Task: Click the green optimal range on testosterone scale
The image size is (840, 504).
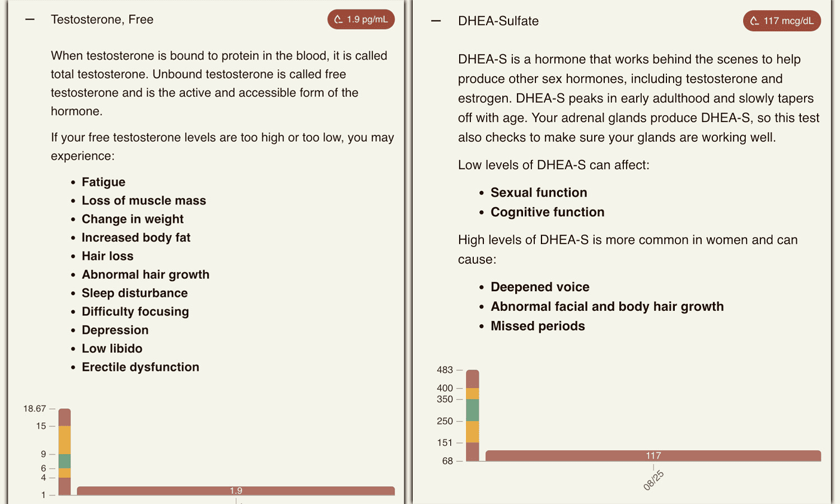Action: [64, 461]
